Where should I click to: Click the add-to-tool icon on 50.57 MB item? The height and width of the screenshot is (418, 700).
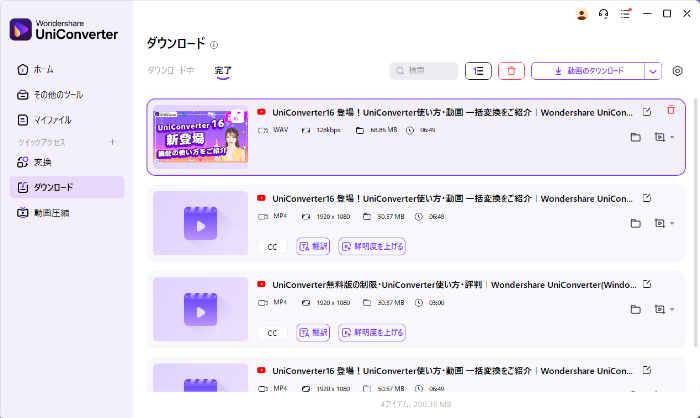(x=659, y=223)
